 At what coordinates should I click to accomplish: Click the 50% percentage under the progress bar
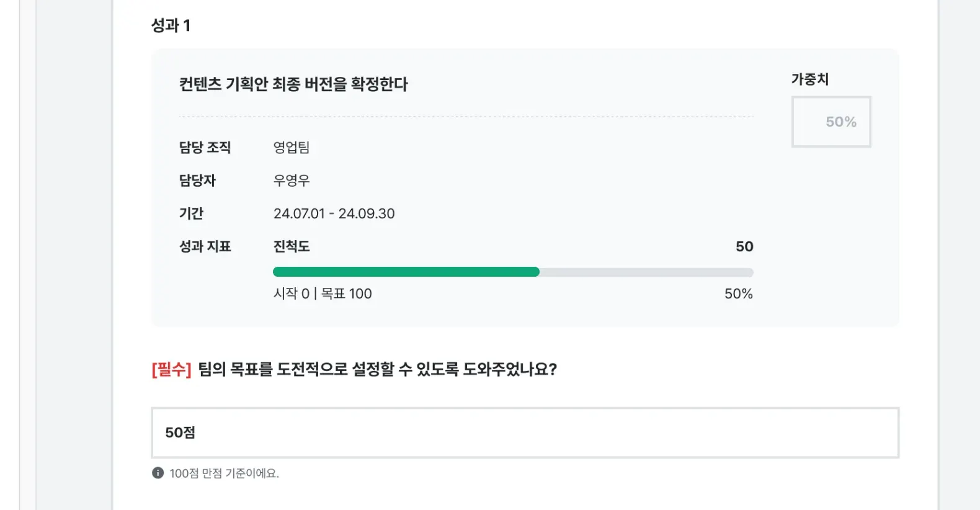click(x=738, y=293)
